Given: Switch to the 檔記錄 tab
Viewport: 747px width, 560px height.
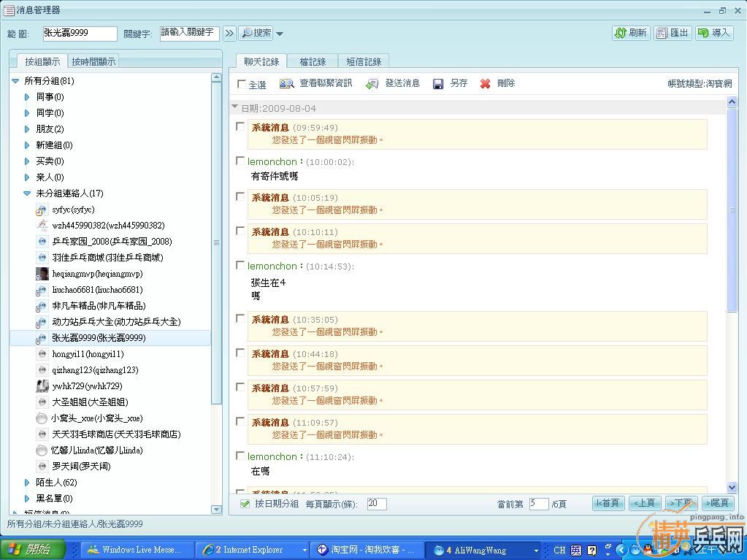Looking at the screenshot, I should (313, 61).
